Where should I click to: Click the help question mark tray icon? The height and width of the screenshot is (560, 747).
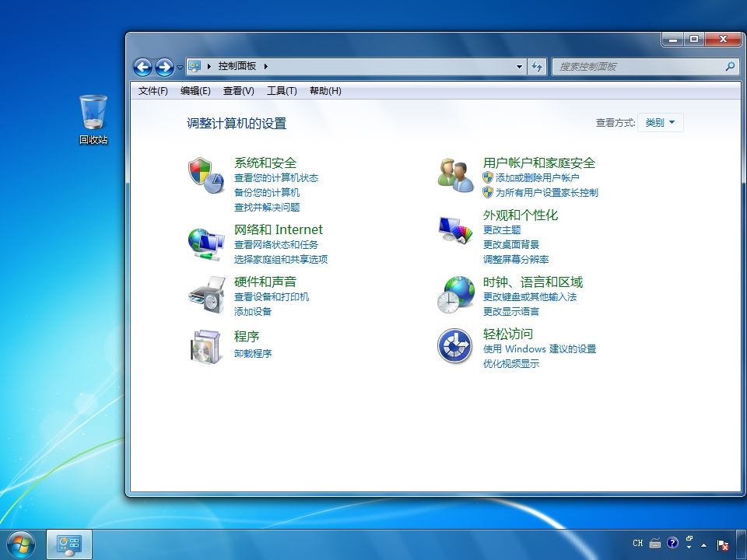(672, 543)
